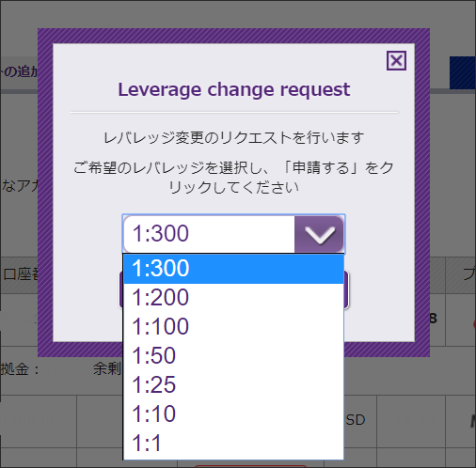Pick the 1:100 leverage option
Screen dimensions: 476x468
pos(233,327)
